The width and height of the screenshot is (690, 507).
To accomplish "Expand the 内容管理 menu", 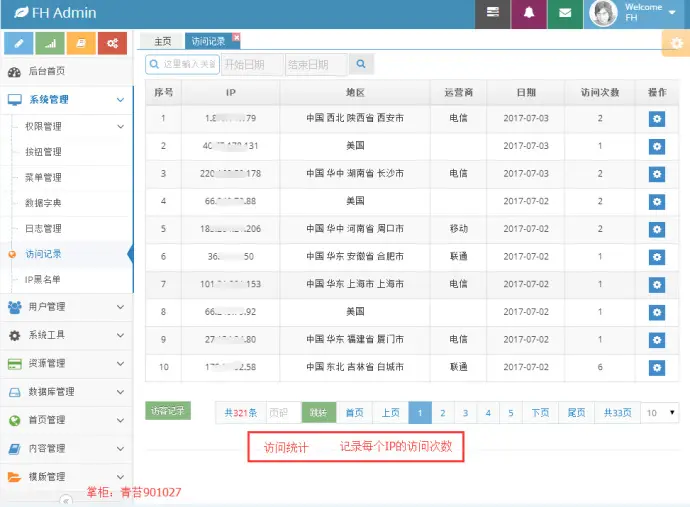I will coord(66,449).
